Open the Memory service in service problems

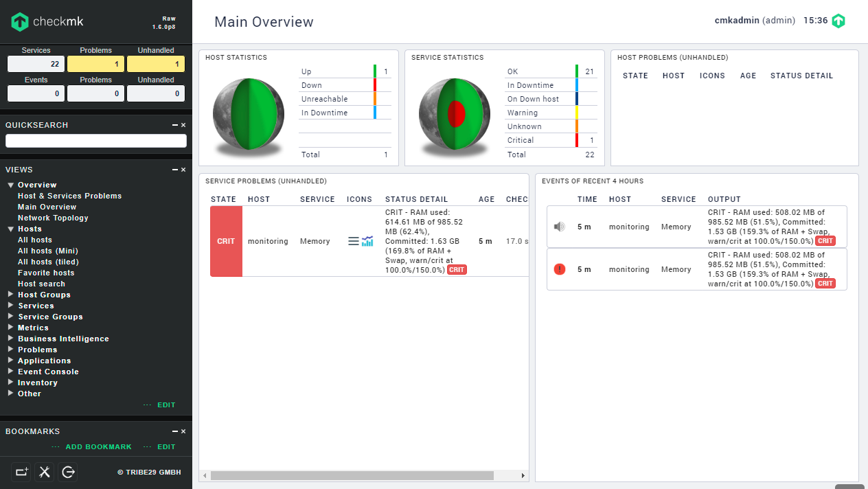315,241
